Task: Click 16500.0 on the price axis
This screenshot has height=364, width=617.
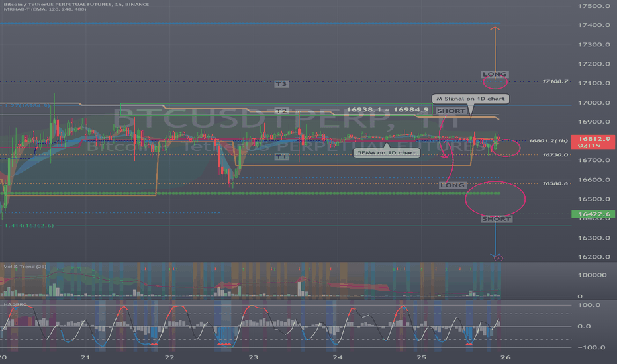Action: (594, 199)
